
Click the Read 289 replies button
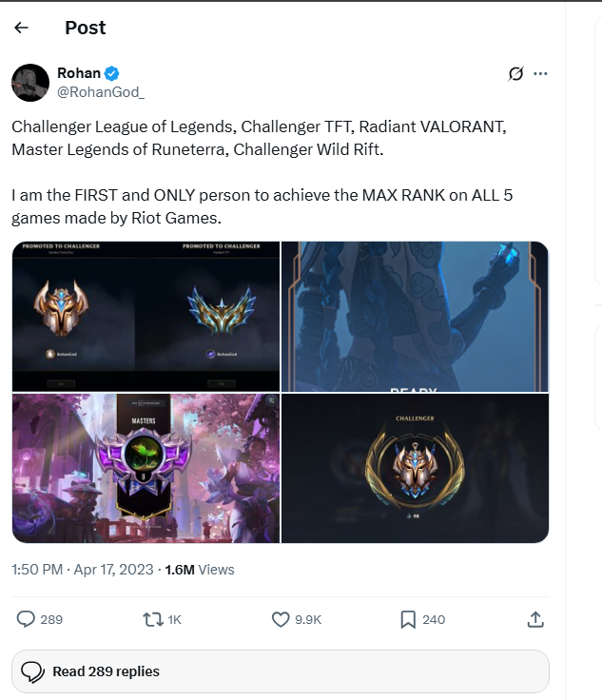pyautogui.click(x=281, y=671)
